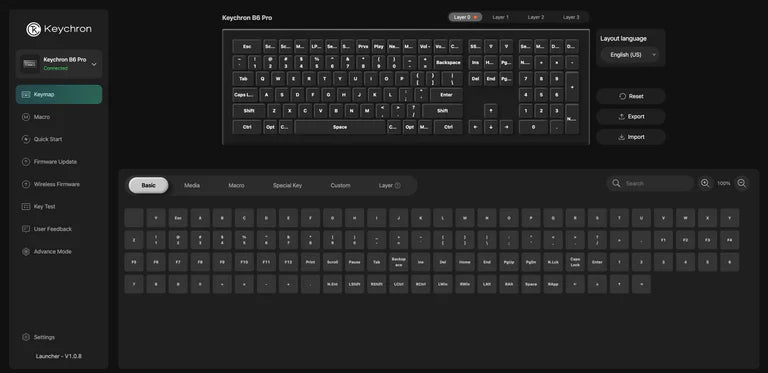This screenshot has width=768, height=373.
Task: Choose the Scroll keycode in the Basic list
Action: 333,262
